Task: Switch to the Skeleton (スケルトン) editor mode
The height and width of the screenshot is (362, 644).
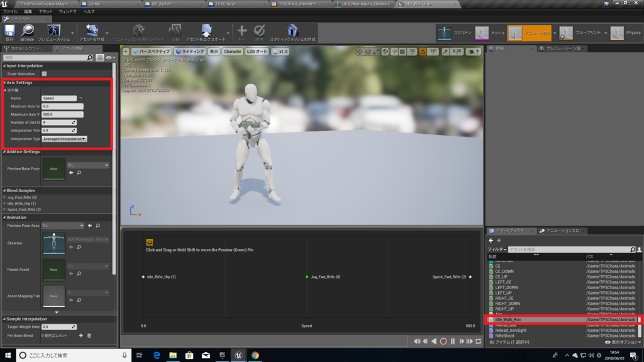Action: pyautogui.click(x=454, y=33)
